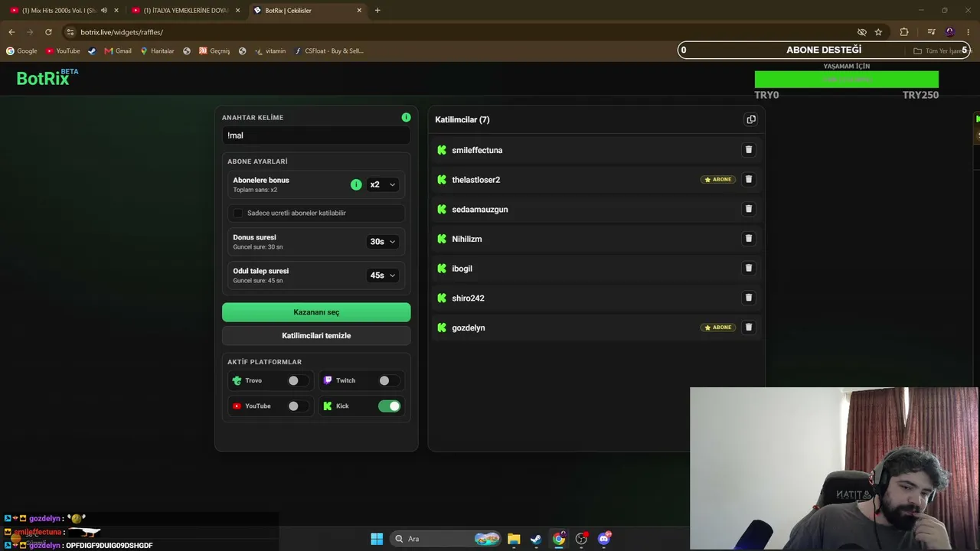Screen dimensions: 980x551
Task: Click the ABONE badge next to thelastloser2
Action: (x=718, y=179)
